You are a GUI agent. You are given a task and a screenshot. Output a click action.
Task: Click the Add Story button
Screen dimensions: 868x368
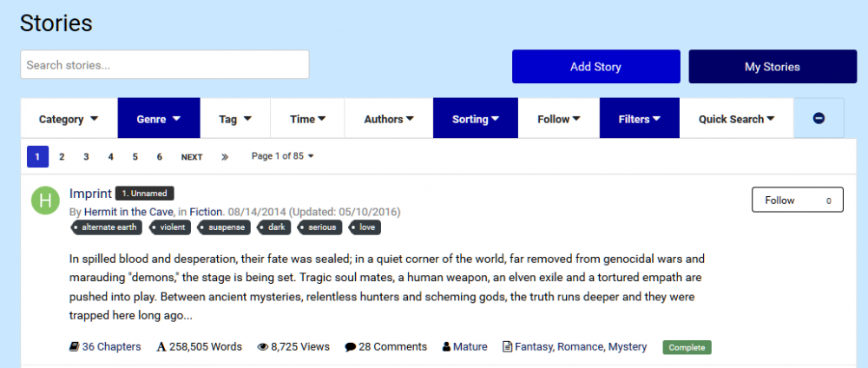(x=595, y=67)
